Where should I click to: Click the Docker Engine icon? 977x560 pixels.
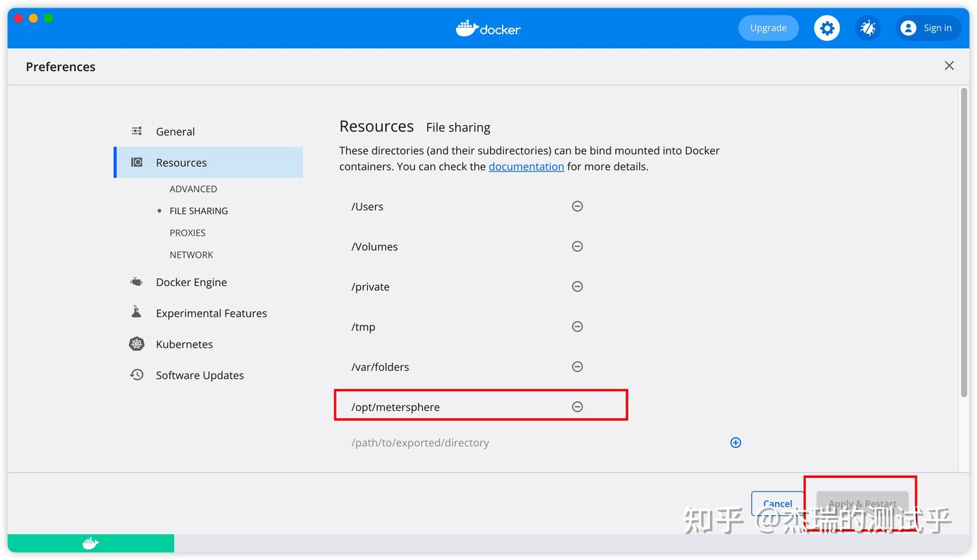click(x=137, y=281)
